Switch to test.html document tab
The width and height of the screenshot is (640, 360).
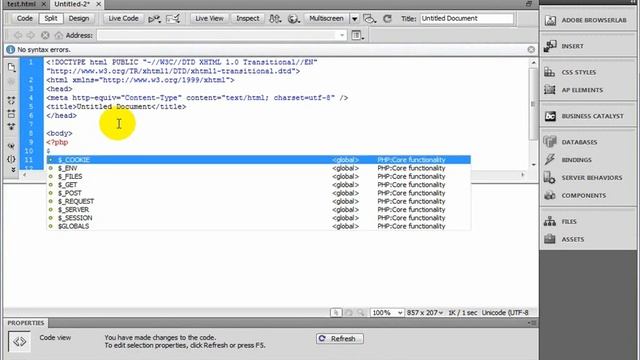tap(22, 4)
